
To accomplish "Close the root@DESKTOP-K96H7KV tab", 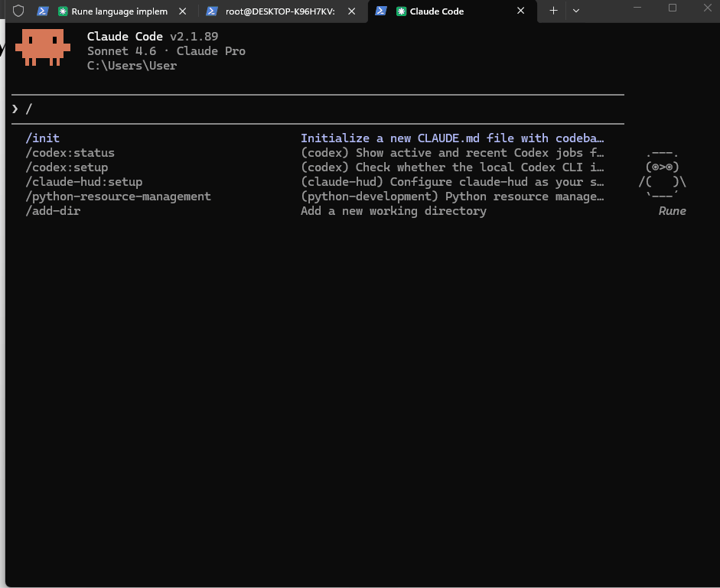I will tap(351, 11).
